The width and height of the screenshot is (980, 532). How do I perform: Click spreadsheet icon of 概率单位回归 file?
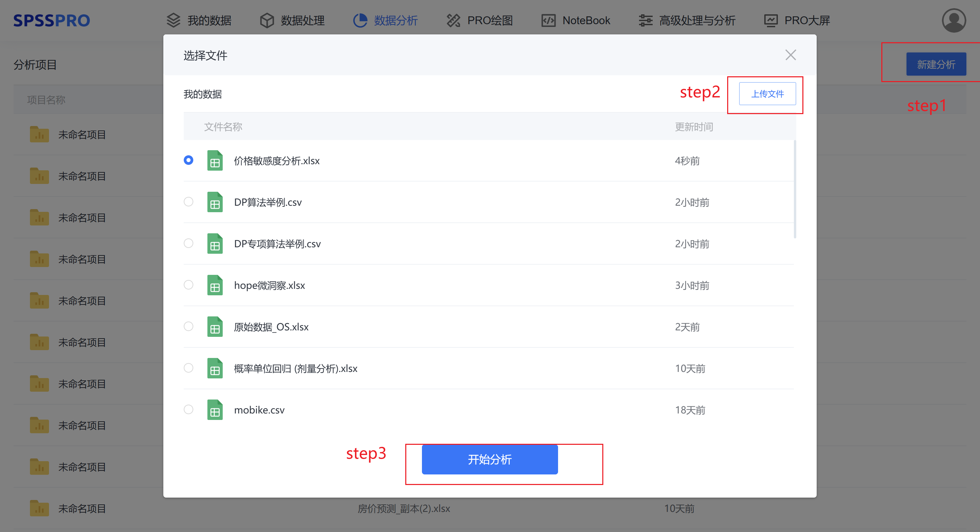pos(215,368)
